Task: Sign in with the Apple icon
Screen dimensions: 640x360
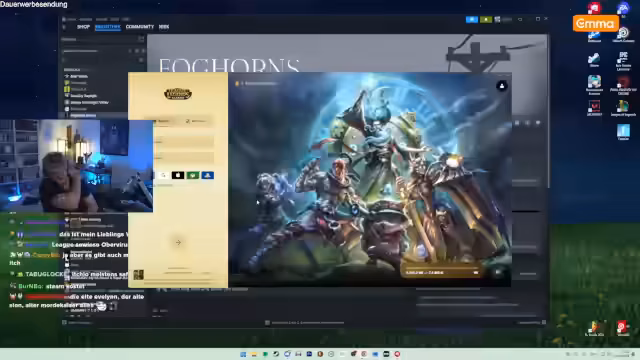Action: point(178,175)
